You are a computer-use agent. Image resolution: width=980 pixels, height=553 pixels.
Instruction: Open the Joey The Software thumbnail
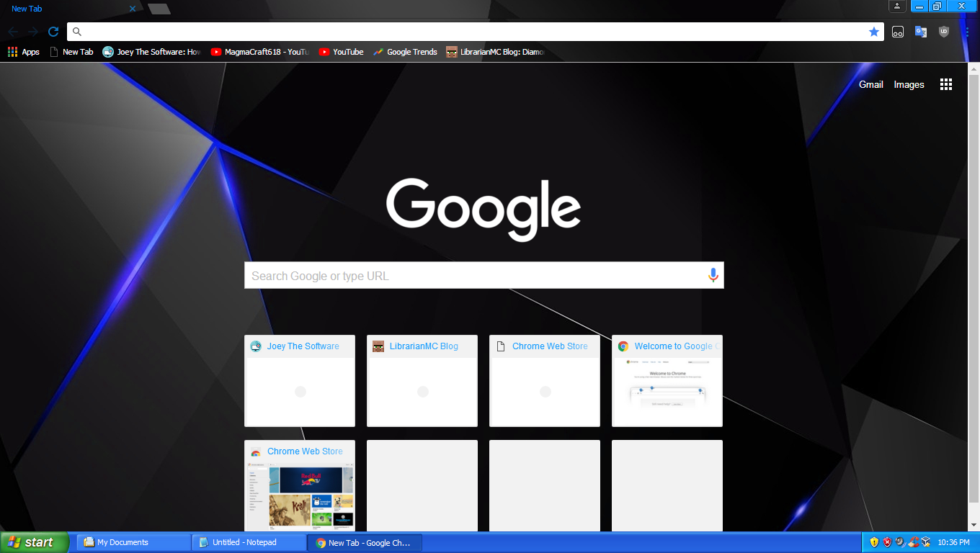pyautogui.click(x=299, y=381)
